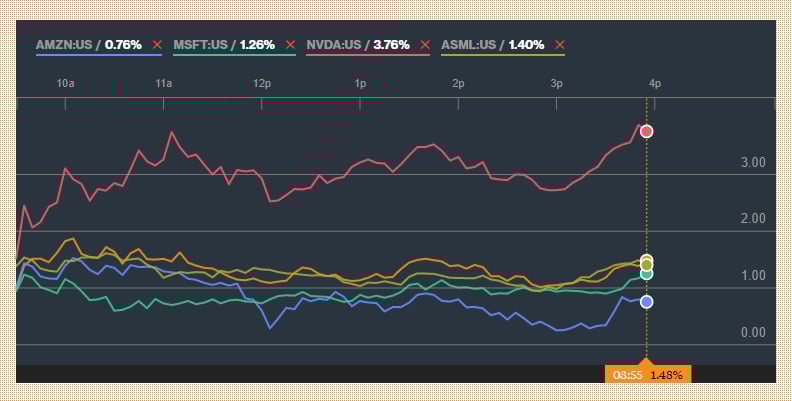Viewport: 792px width, 401px height.
Task: Click the 3p time axis label
Action: [x=556, y=83]
